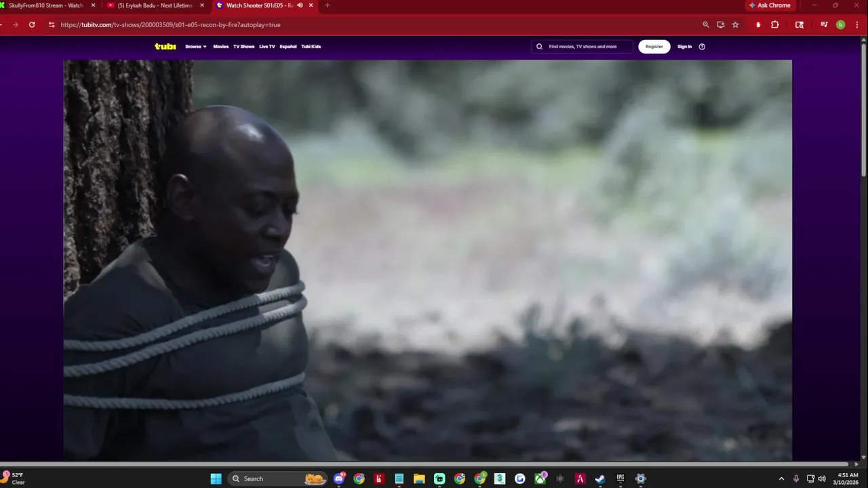Viewport: 868px width, 488px height.
Task: Open the Extensions puzzle menu
Action: pyautogui.click(x=775, y=24)
